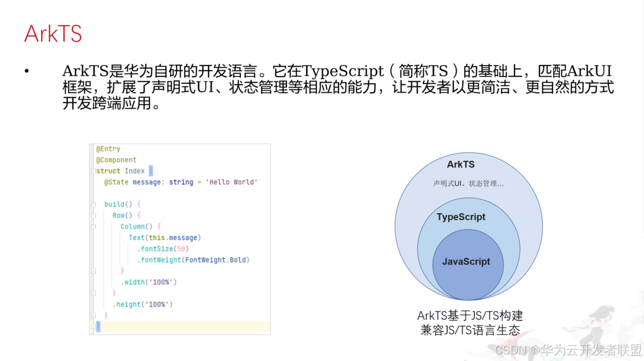
Task: Click 'Text(this.message)' code line
Action: 165,238
